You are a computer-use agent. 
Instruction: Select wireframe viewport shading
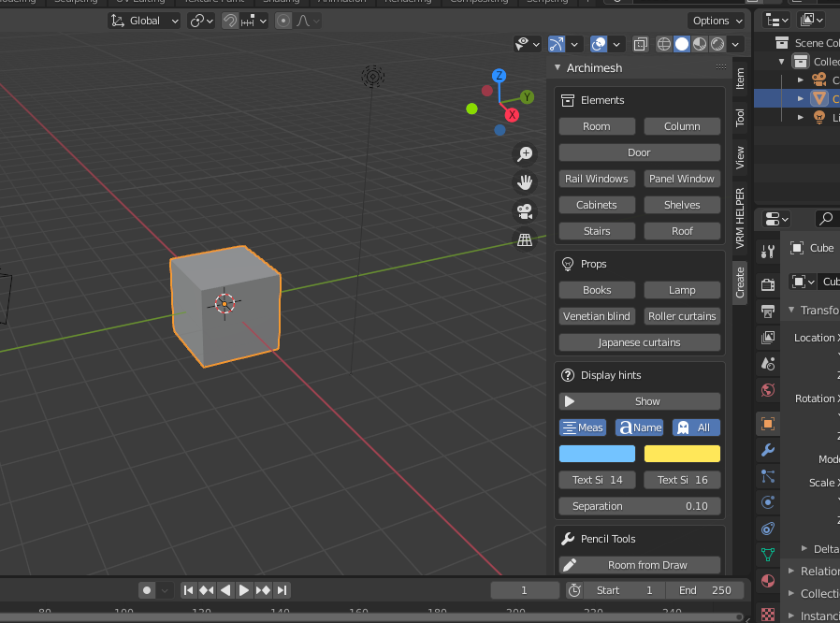[x=664, y=44]
